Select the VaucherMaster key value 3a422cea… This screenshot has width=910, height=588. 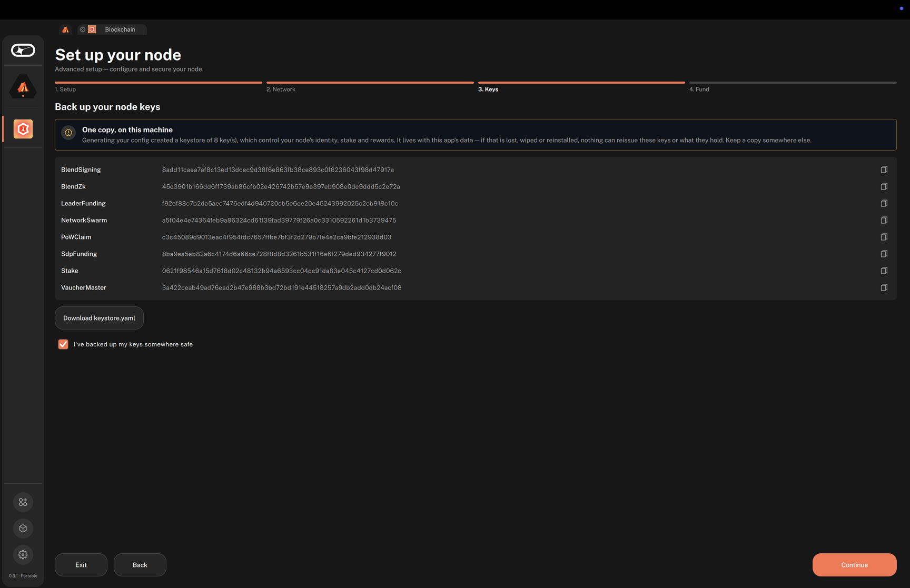point(282,287)
